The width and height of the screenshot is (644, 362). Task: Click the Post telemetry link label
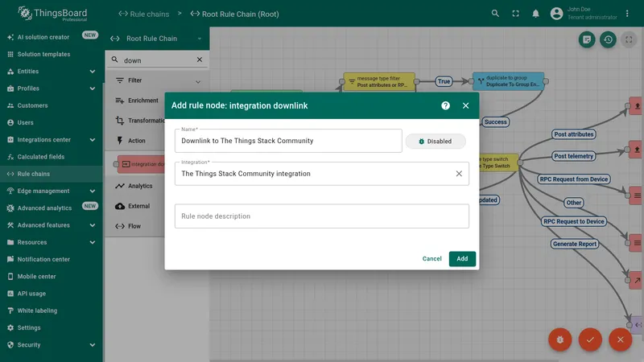point(573,156)
